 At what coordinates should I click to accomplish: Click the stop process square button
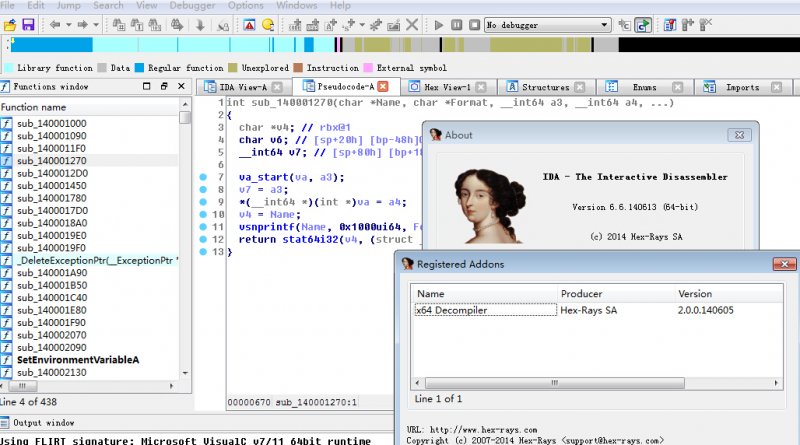click(474, 24)
